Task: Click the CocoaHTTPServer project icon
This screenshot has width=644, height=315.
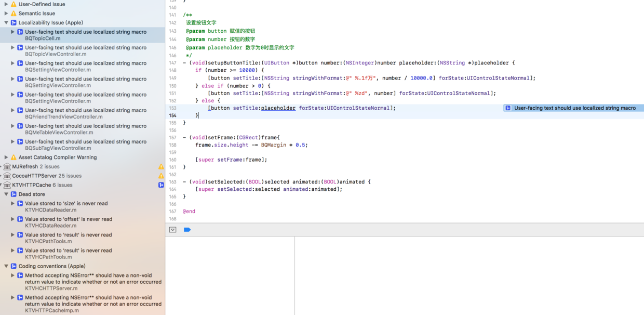Action: coord(7,176)
